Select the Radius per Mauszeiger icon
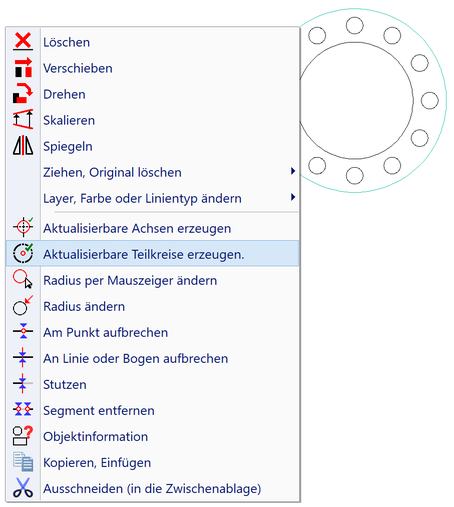Viewport: 454px width, 507px height. [x=23, y=279]
